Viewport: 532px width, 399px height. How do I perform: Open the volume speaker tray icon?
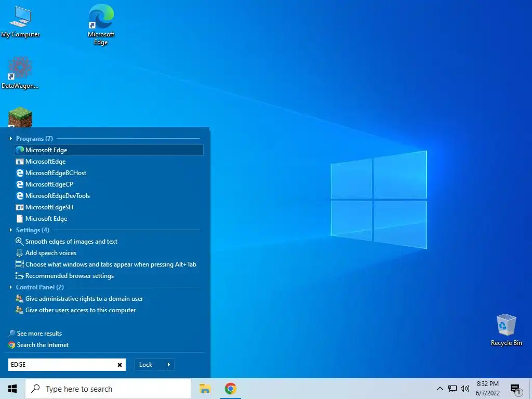(x=465, y=389)
